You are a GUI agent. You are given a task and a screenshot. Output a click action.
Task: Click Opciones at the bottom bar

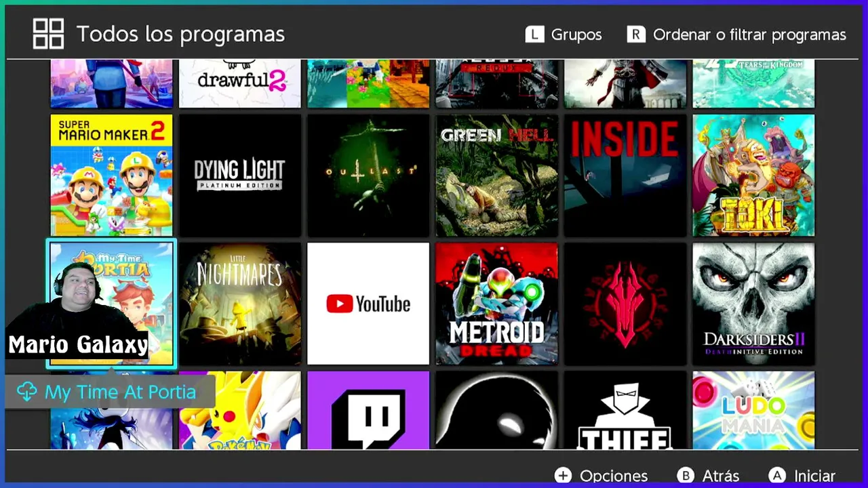click(614, 476)
